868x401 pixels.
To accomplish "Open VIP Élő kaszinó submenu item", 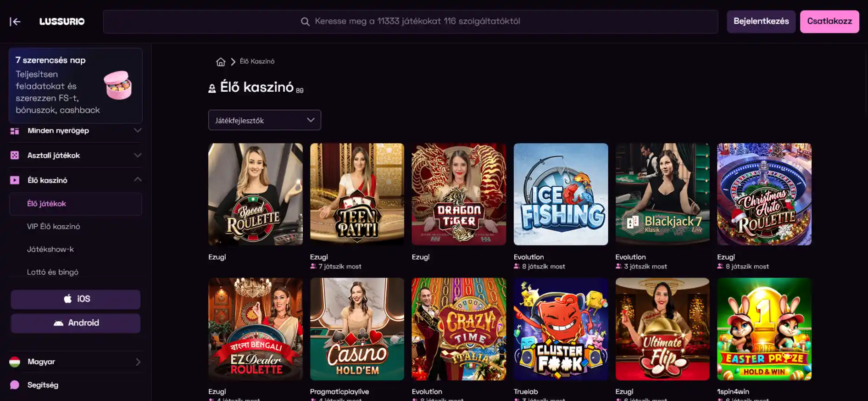I will (53, 227).
